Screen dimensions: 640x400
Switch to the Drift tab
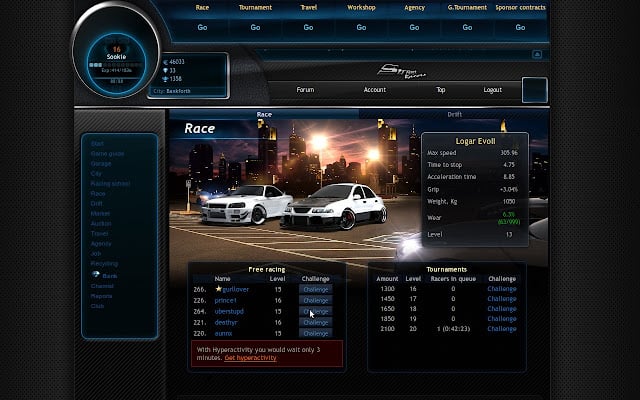click(x=454, y=114)
